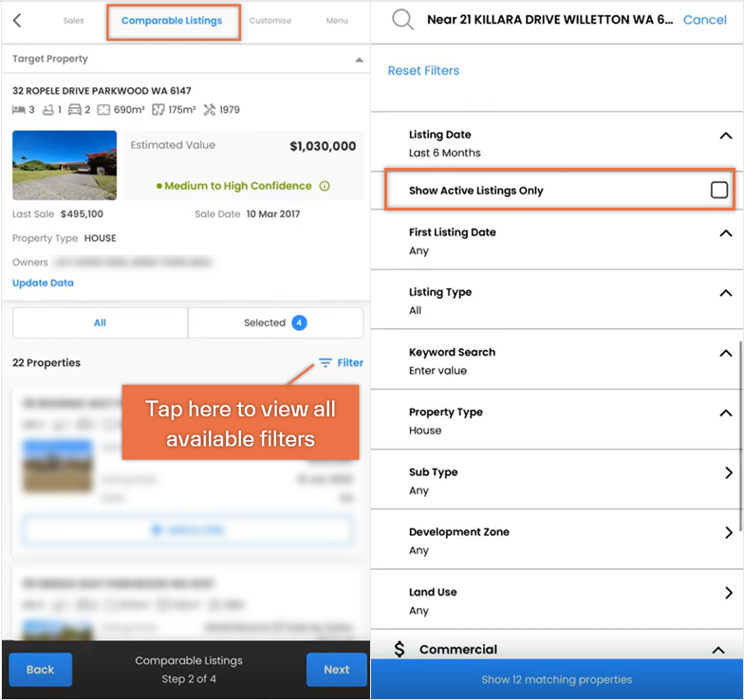Collapse the Commercial section
The image size is (744, 700).
pyautogui.click(x=718, y=651)
